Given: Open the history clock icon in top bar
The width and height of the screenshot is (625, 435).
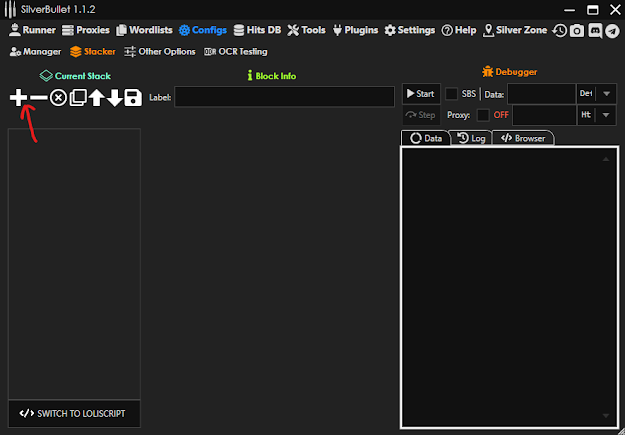Looking at the screenshot, I should point(560,31).
